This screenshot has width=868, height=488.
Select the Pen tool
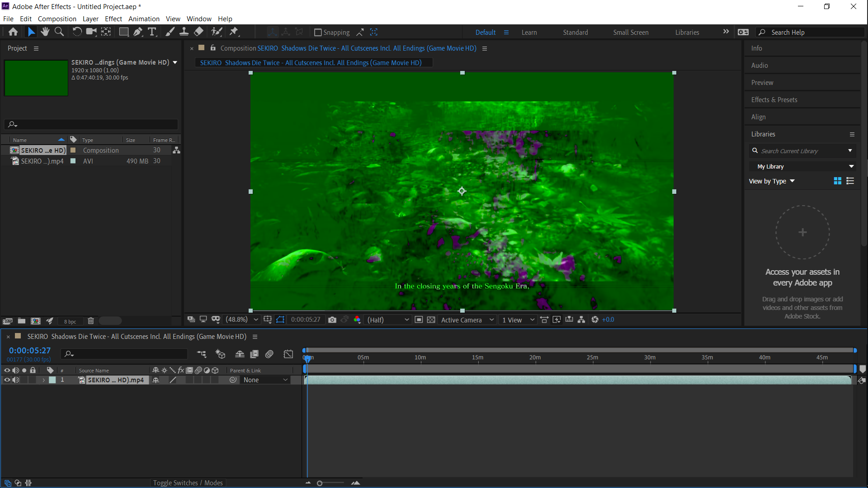[x=138, y=32]
